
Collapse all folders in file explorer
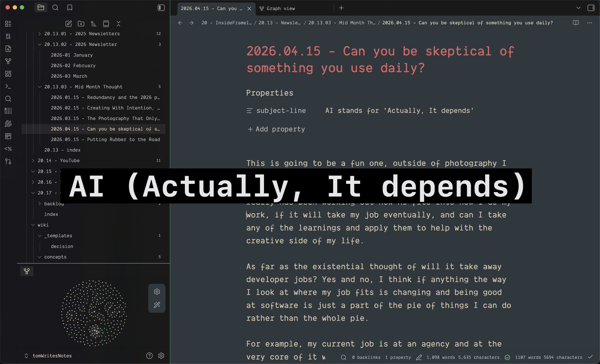[118, 23]
